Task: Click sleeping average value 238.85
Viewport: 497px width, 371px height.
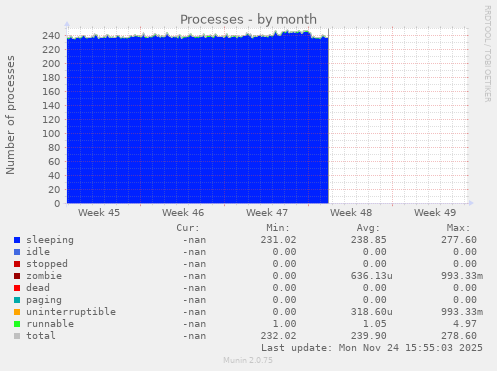Action: click(369, 240)
